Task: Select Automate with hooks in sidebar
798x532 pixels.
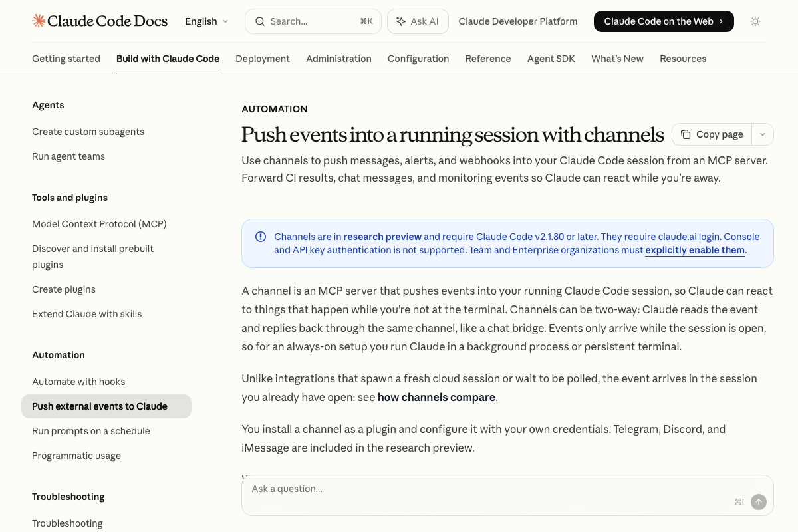Action: [x=78, y=382]
